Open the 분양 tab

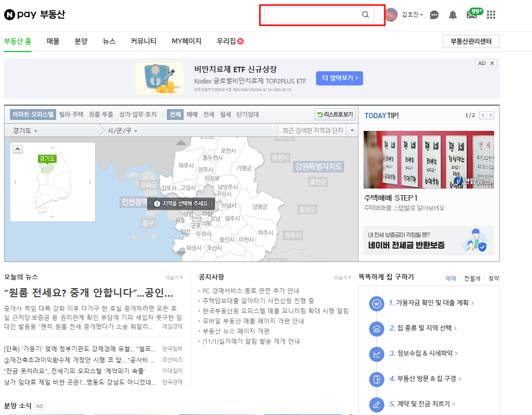pos(81,41)
